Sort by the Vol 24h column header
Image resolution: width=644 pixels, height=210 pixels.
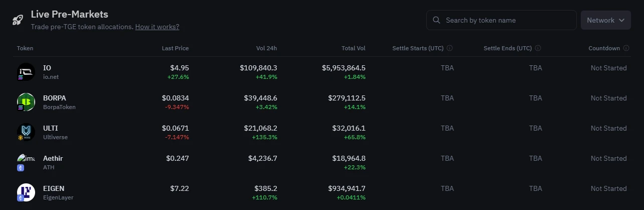[x=266, y=48]
